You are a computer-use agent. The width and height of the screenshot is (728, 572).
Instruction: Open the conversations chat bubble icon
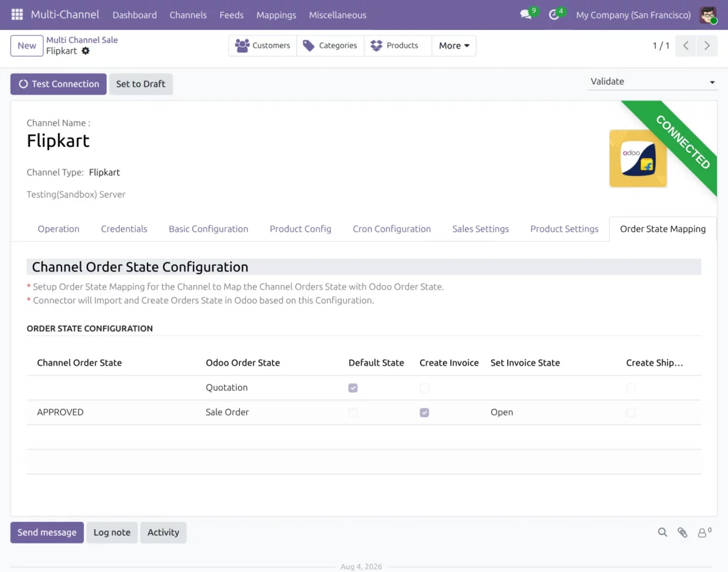click(526, 15)
